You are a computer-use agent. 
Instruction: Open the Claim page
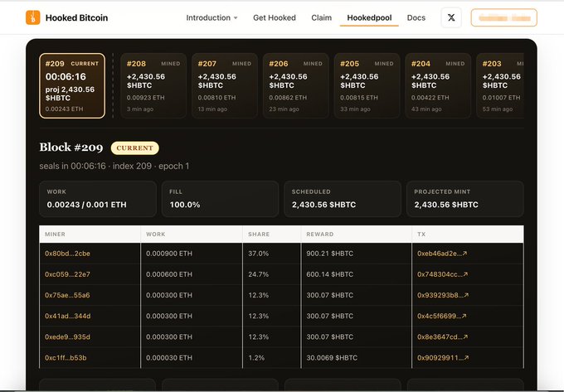click(x=322, y=17)
